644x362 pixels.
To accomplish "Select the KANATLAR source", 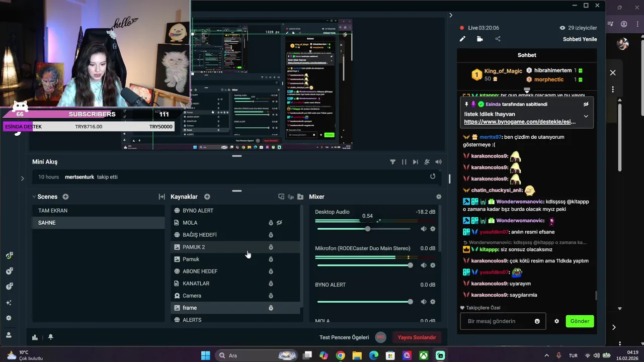I will coord(235,284).
